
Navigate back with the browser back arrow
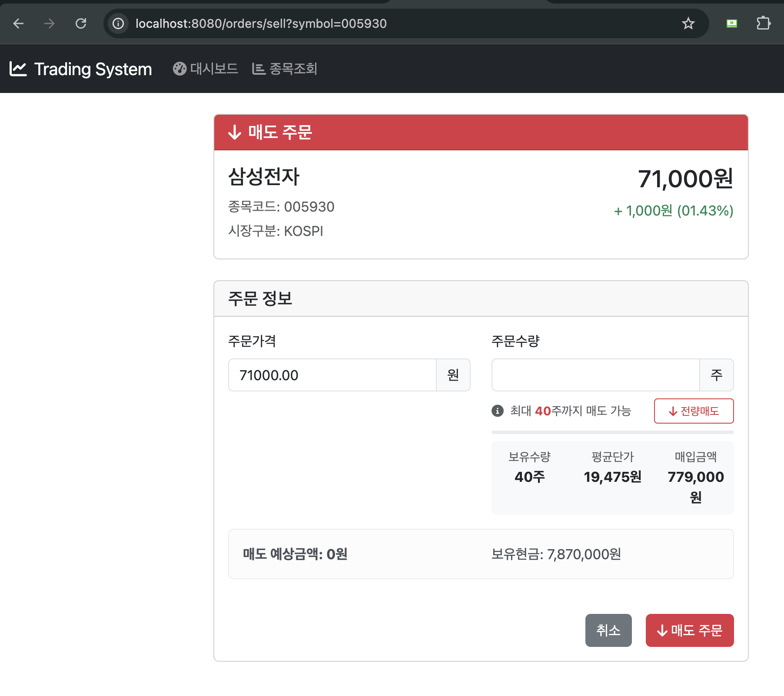[18, 24]
